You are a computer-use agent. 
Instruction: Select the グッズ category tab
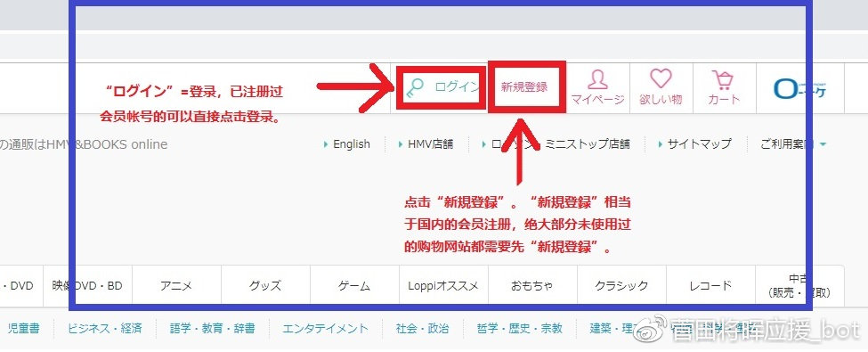coord(265,286)
